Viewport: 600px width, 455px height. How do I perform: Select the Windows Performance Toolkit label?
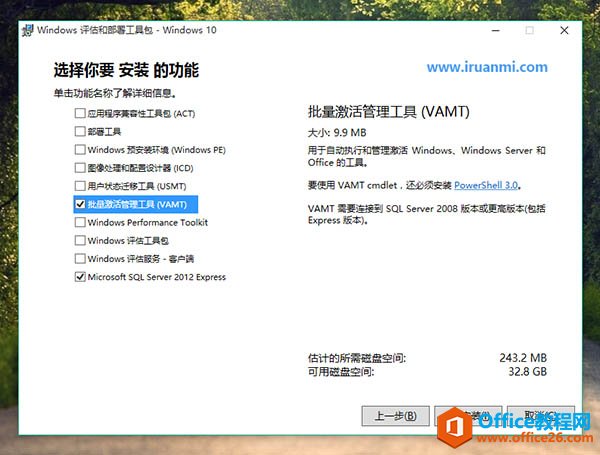(148, 222)
